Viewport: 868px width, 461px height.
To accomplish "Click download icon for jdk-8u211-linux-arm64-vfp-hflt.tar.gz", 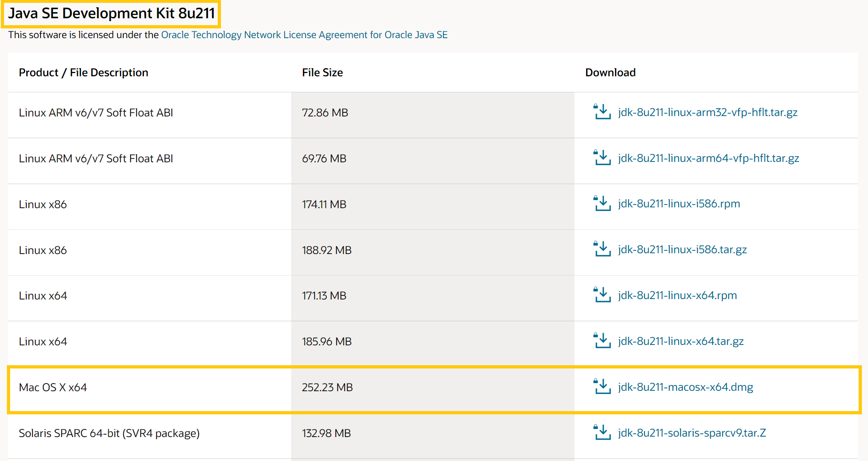I will pyautogui.click(x=602, y=157).
